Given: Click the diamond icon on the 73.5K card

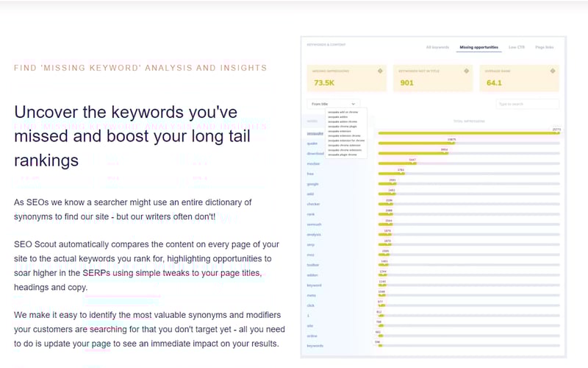Looking at the screenshot, I should (x=380, y=71).
